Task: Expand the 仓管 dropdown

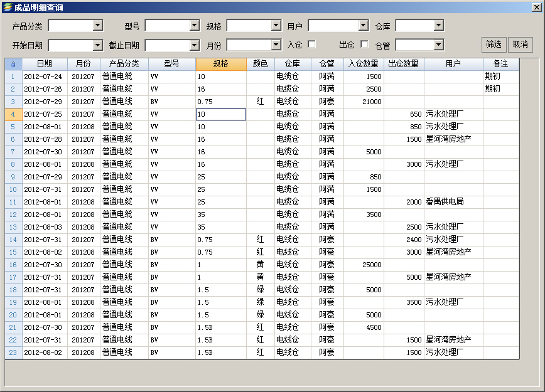Action: [x=438, y=45]
